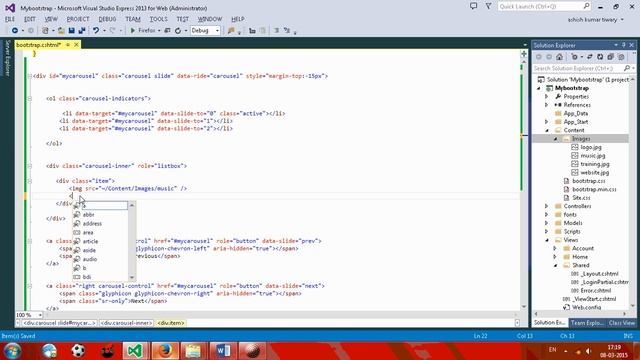Open feedback speech bubble icon in title bar
Screen dimensions: 640x360
click(473, 6)
